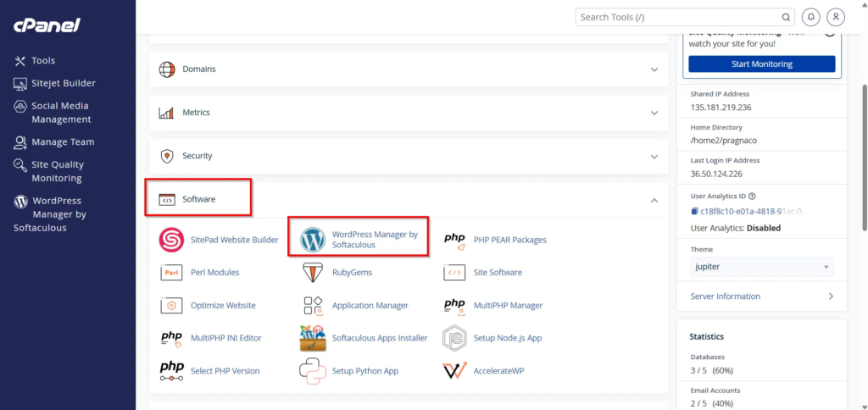Click the Software code window icon
Screen dimensions: 868x410
tap(167, 200)
